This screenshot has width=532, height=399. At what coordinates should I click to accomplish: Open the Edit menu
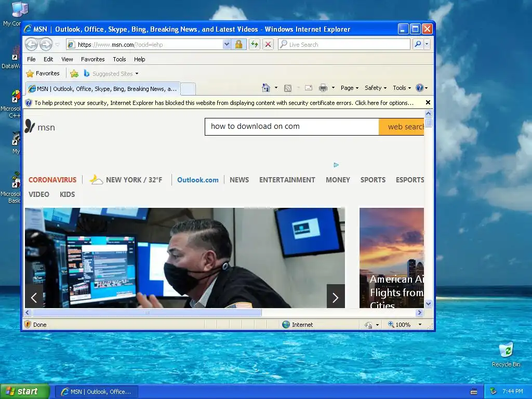point(48,59)
